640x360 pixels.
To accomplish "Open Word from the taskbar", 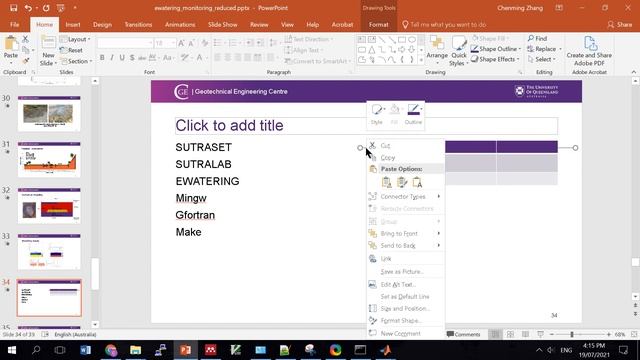I will 85,350.
